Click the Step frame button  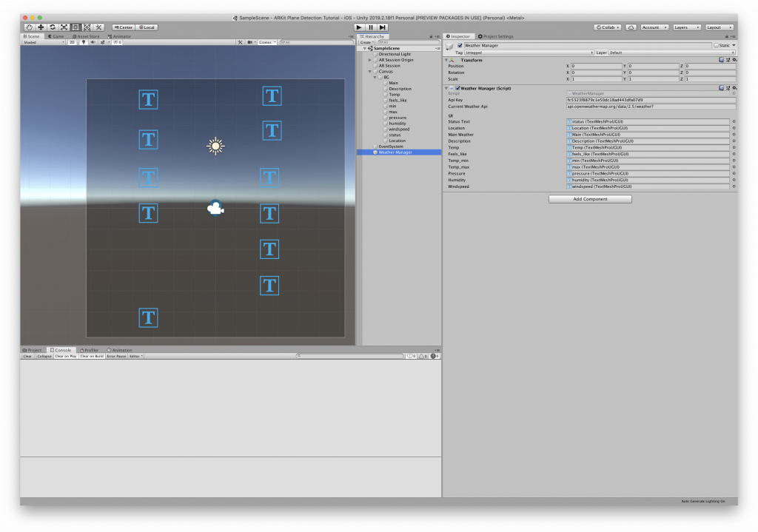coord(383,27)
